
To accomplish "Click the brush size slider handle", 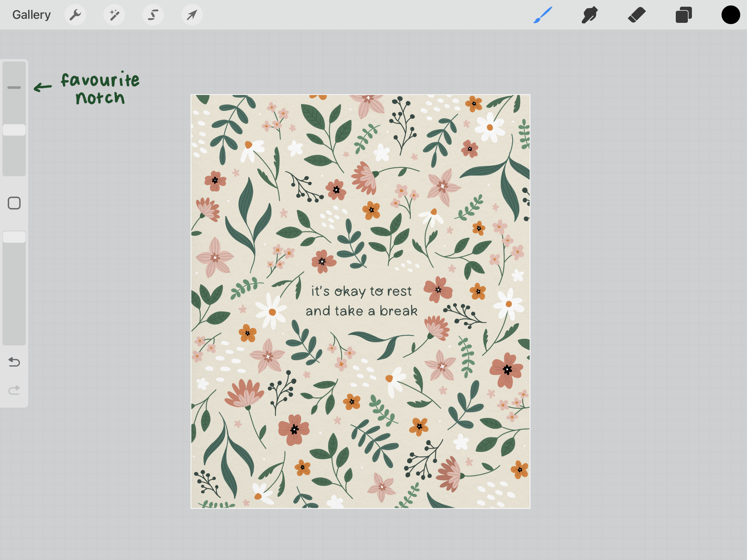I will click(x=14, y=130).
